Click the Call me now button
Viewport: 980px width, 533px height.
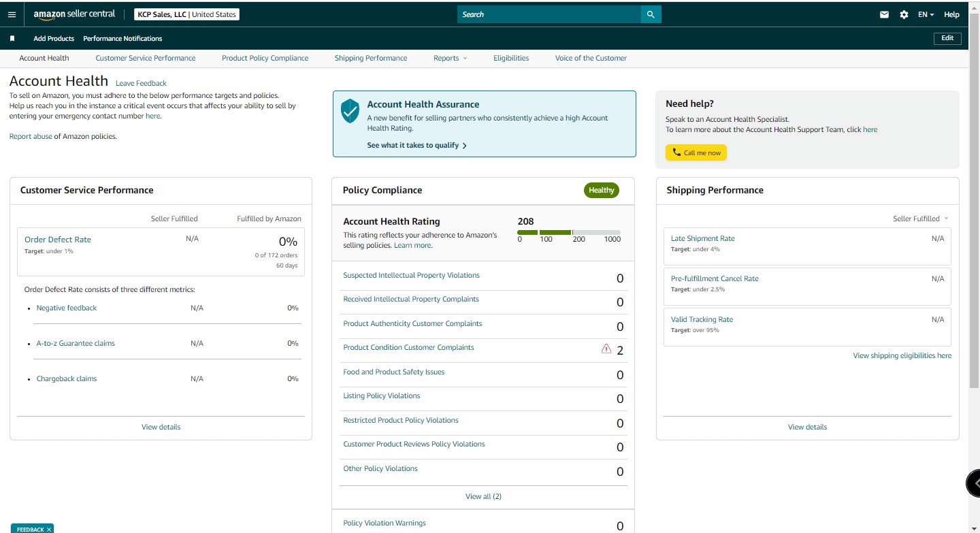pos(696,152)
